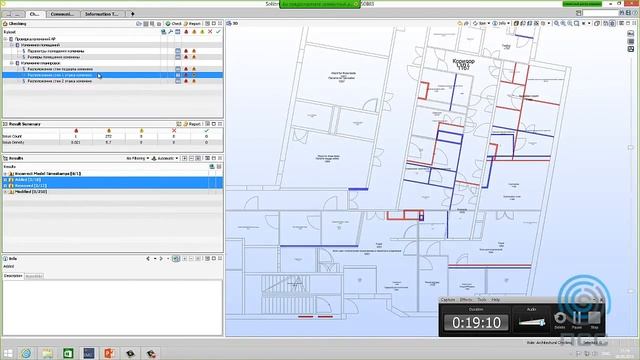Viewport: 640px width, 360px height.
Task: Open the Effects menu in recorder window
Action: point(466,300)
